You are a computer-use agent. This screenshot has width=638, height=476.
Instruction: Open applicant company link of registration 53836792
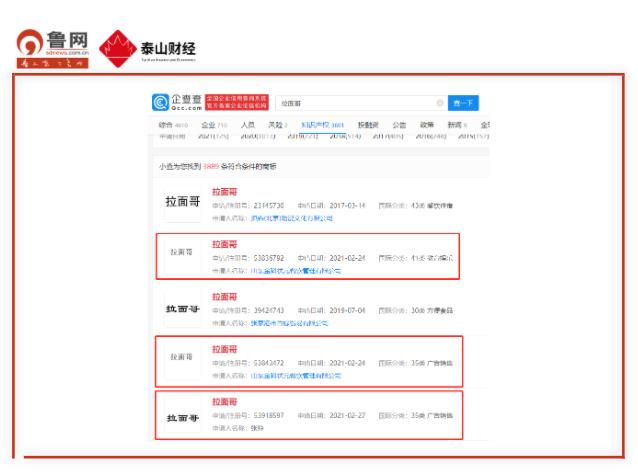pos(296,271)
